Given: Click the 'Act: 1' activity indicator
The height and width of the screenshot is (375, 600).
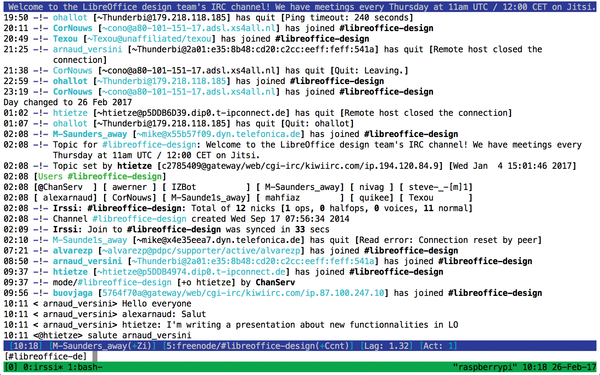Looking at the screenshot, I should [x=438, y=346].
